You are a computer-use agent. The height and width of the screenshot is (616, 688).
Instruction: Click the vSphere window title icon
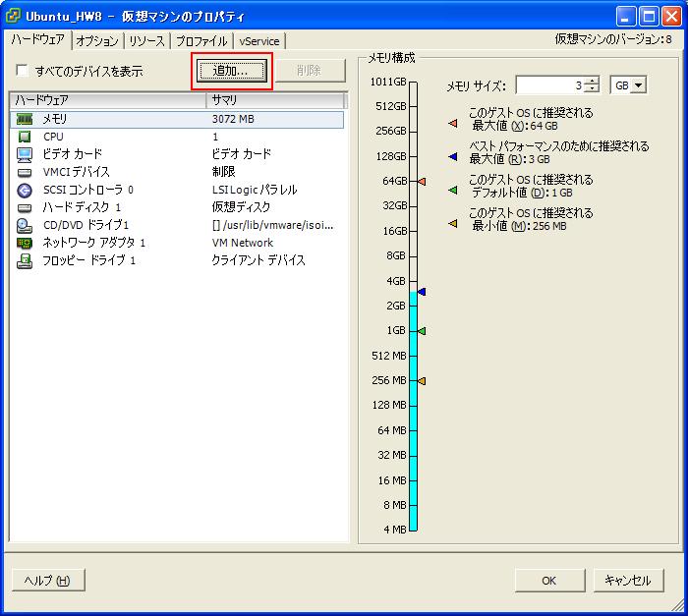click(13, 16)
